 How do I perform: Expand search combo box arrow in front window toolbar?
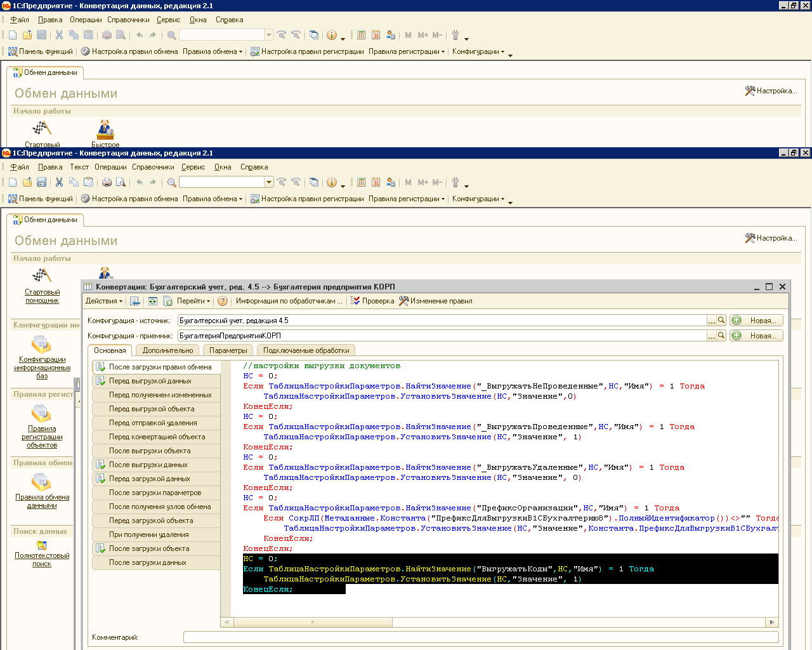(x=269, y=182)
